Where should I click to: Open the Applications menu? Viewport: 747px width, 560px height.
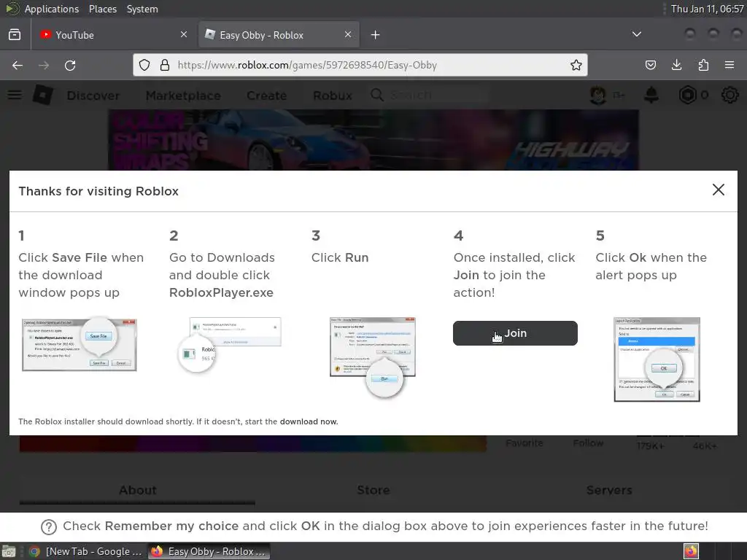pyautogui.click(x=52, y=9)
